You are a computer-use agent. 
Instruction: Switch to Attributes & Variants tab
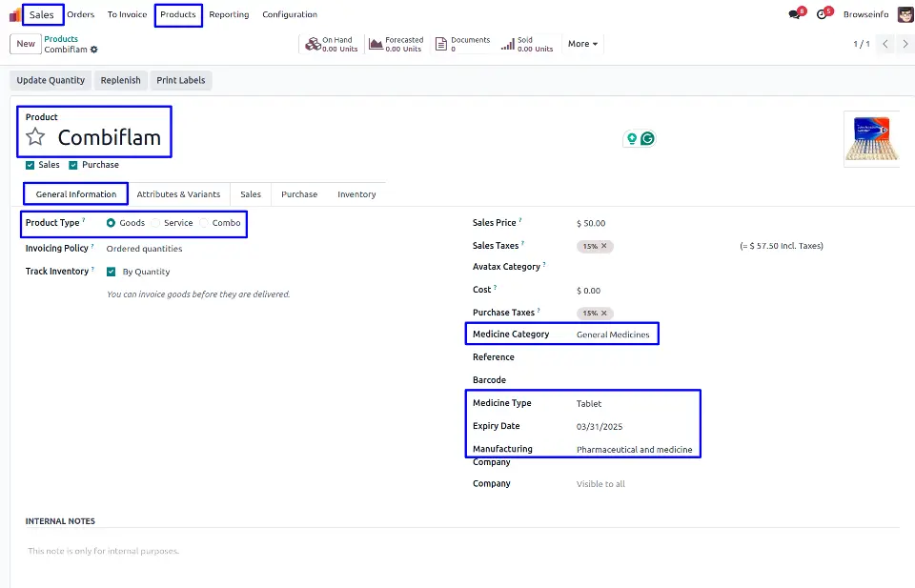click(x=178, y=194)
